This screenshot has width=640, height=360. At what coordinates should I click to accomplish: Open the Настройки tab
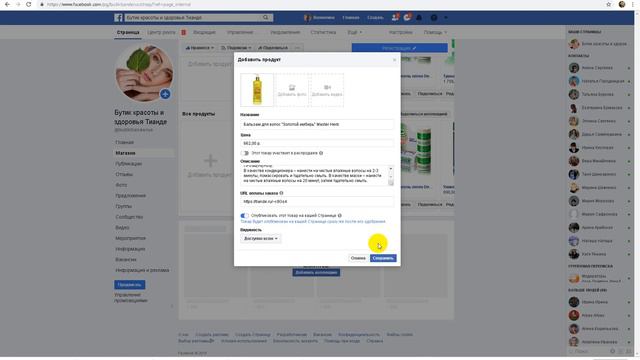click(x=400, y=32)
